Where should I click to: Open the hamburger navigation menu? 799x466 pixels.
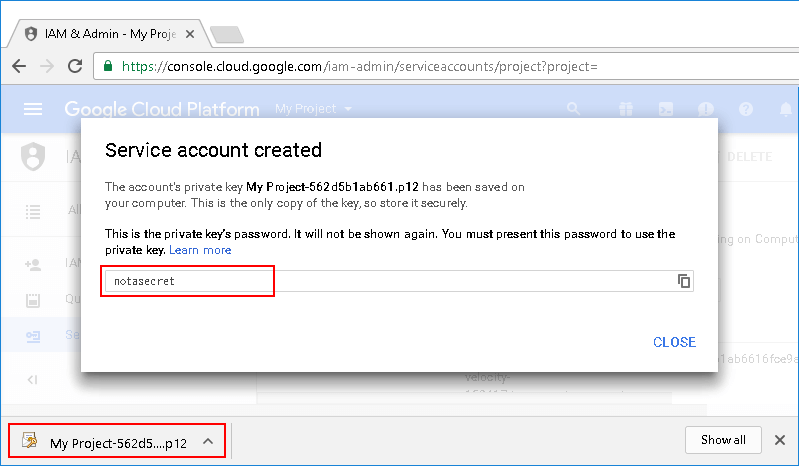(x=33, y=109)
